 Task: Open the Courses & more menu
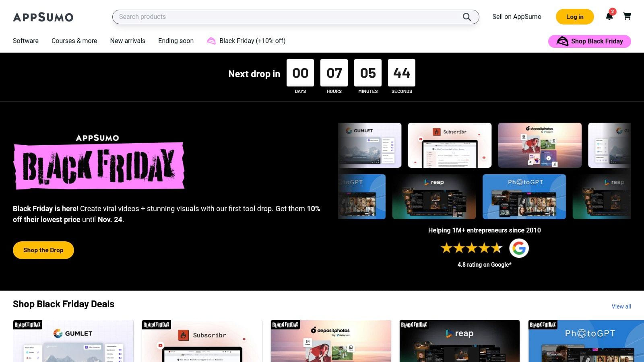coord(74,41)
